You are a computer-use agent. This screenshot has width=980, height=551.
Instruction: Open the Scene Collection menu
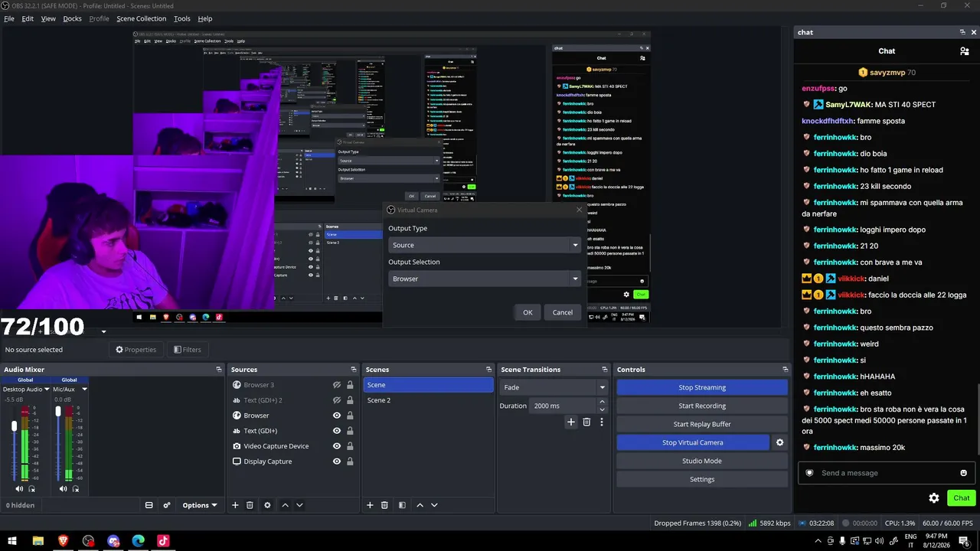142,18
